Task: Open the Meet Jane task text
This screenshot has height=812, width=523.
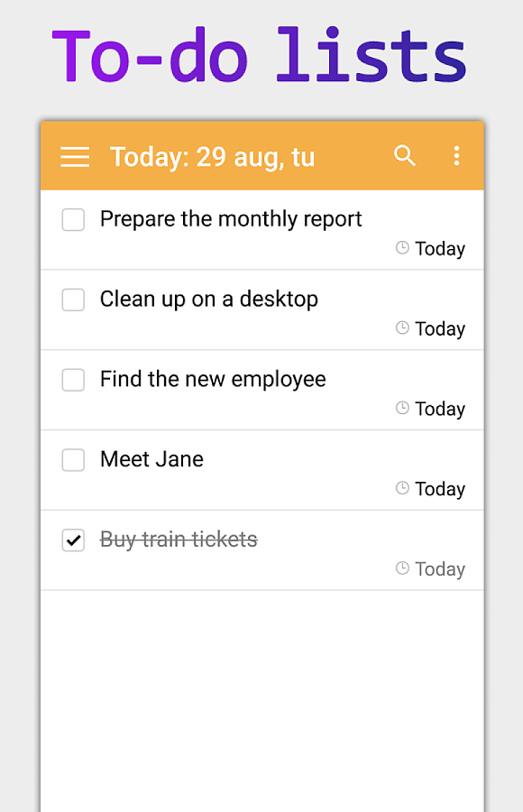Action: tap(151, 459)
